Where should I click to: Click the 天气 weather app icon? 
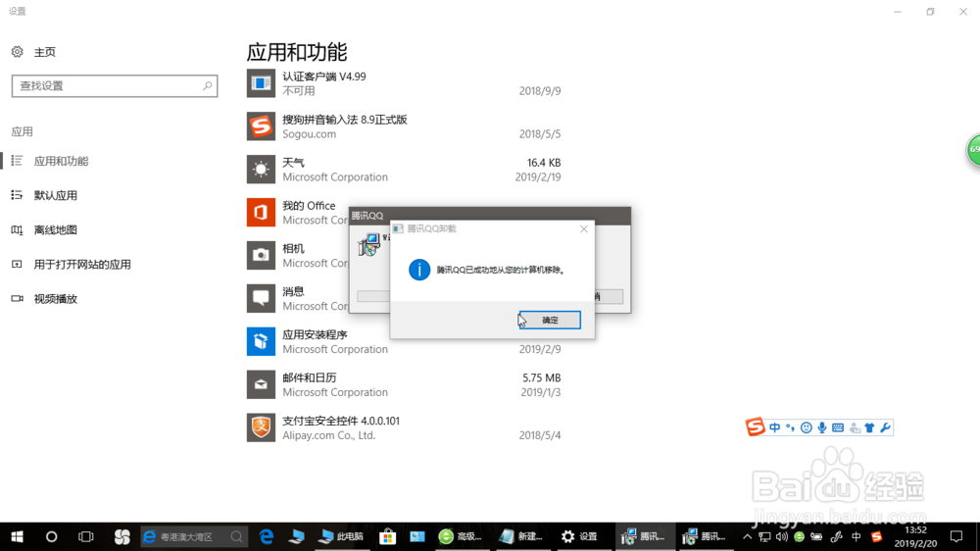pyautogui.click(x=261, y=170)
